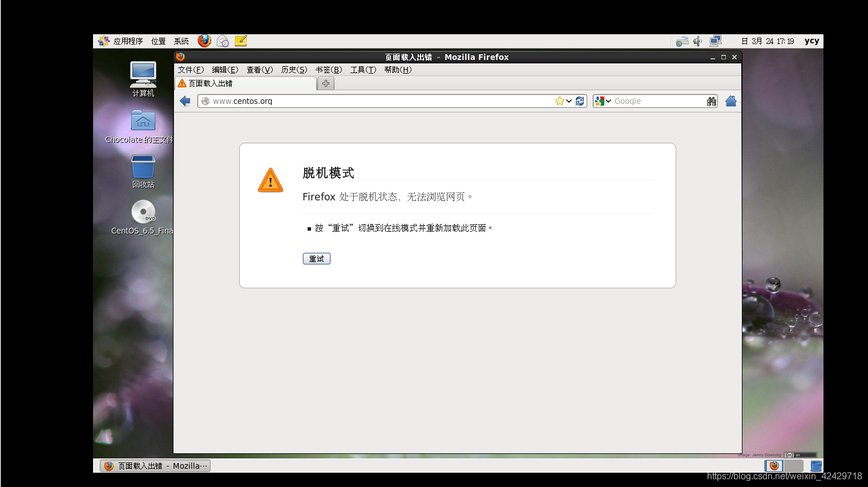
Task: Open the 位置 panel menu
Action: click(x=159, y=41)
